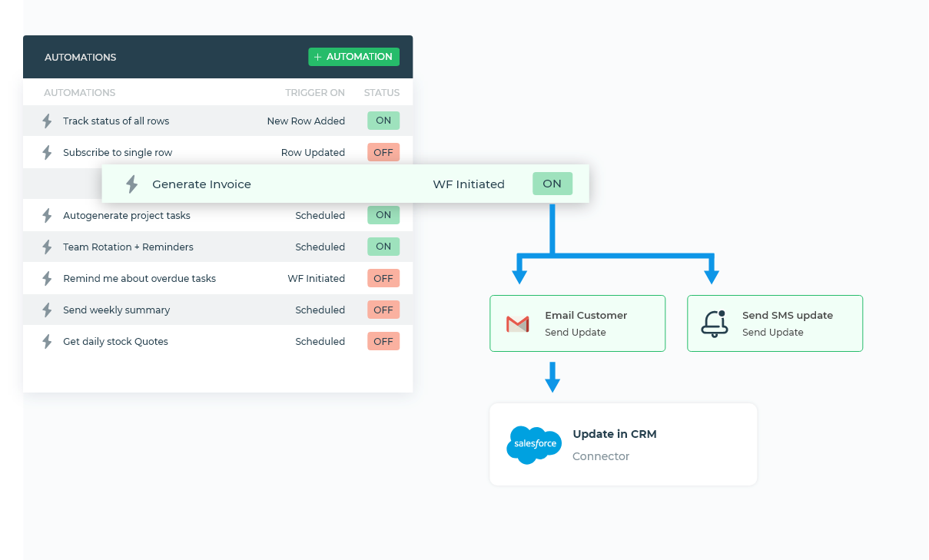The height and width of the screenshot is (560, 929).
Task: Click the Row Updated trigger
Action: coord(313,152)
